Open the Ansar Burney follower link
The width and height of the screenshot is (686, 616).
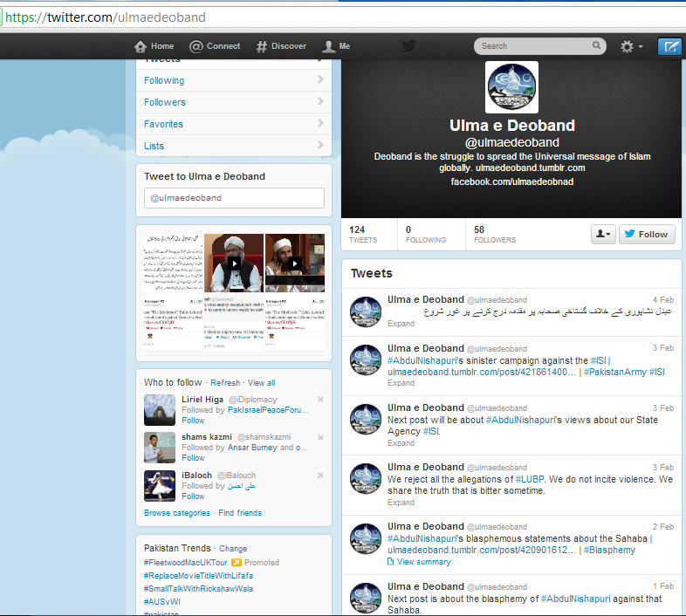pos(252,448)
